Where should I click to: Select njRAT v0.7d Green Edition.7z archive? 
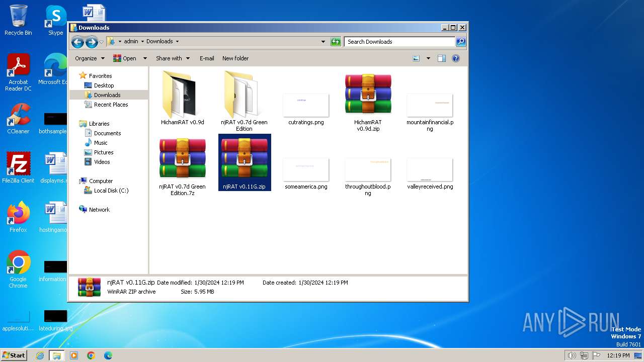tap(182, 166)
